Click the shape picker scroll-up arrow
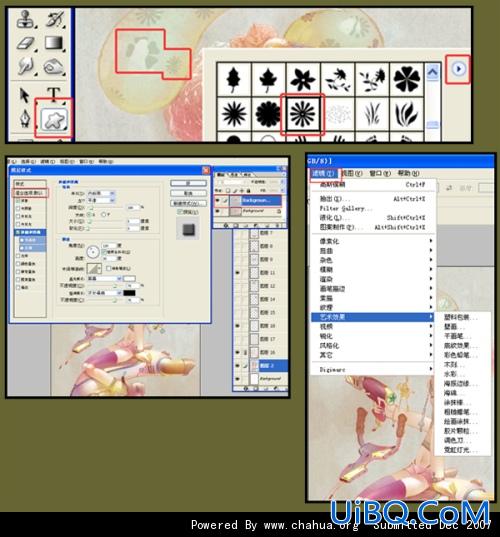Screen dimensions: 500x537 click(432, 72)
